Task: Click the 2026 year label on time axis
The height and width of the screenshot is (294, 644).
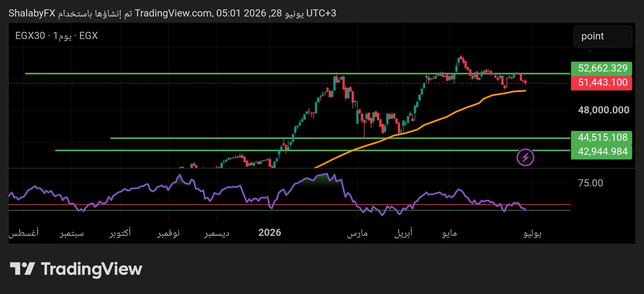Action: pos(270,233)
